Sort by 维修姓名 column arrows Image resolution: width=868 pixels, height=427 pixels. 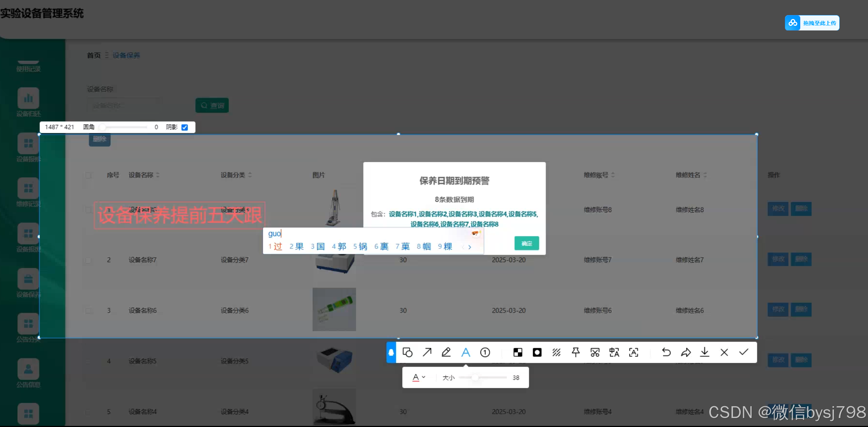pyautogui.click(x=705, y=175)
